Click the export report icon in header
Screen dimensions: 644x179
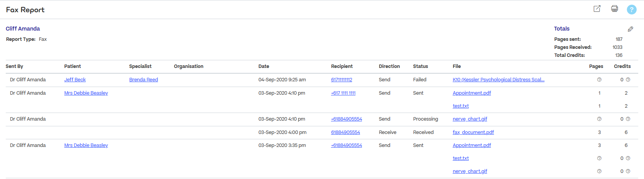click(597, 9)
